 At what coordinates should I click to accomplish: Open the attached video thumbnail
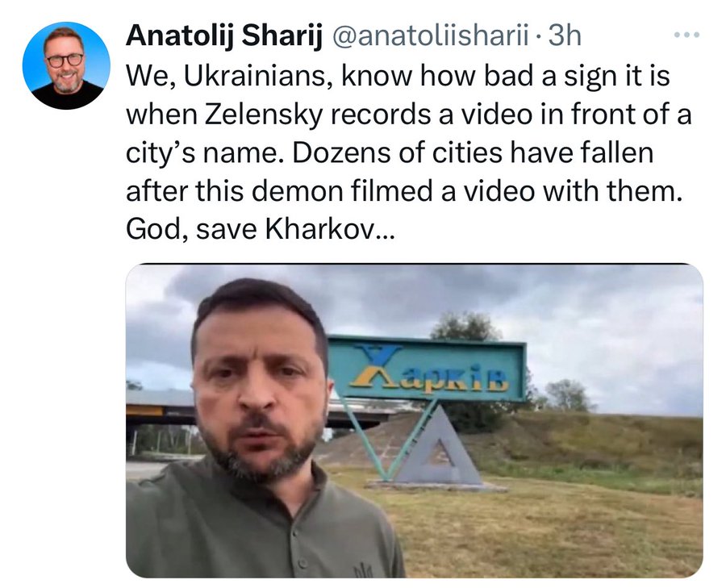tap(415, 420)
